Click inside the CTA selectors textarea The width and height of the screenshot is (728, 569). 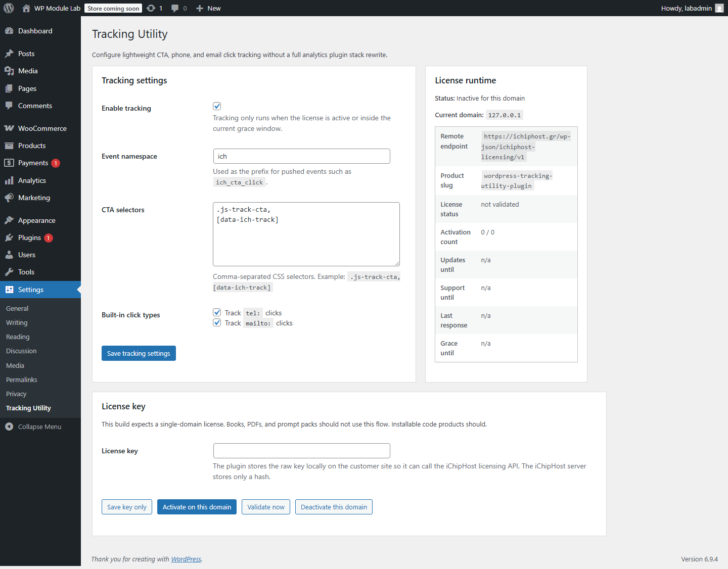pyautogui.click(x=306, y=234)
